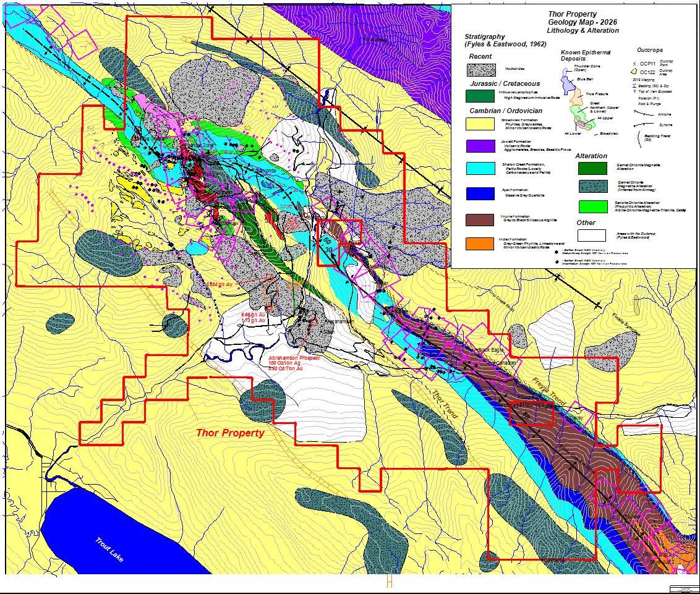Screen dimensions: 700x594
Task: Click the OC122 outcrop area symbol
Action: click(x=634, y=72)
